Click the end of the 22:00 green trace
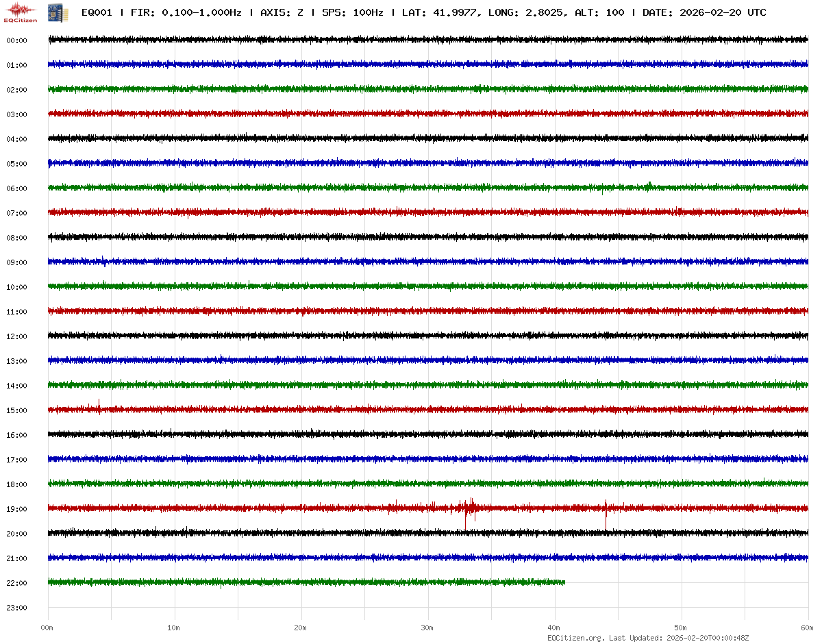This screenshot has height=644, width=822. 564,582
